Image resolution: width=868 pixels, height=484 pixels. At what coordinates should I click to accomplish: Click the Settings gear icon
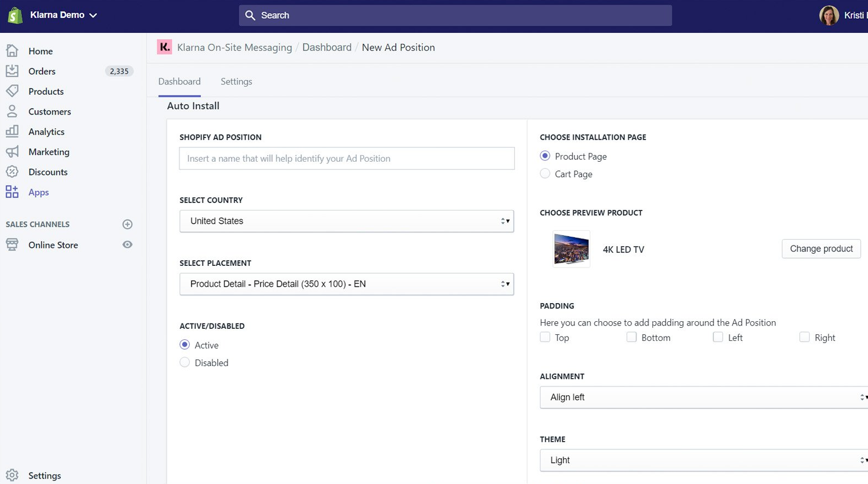(12, 475)
